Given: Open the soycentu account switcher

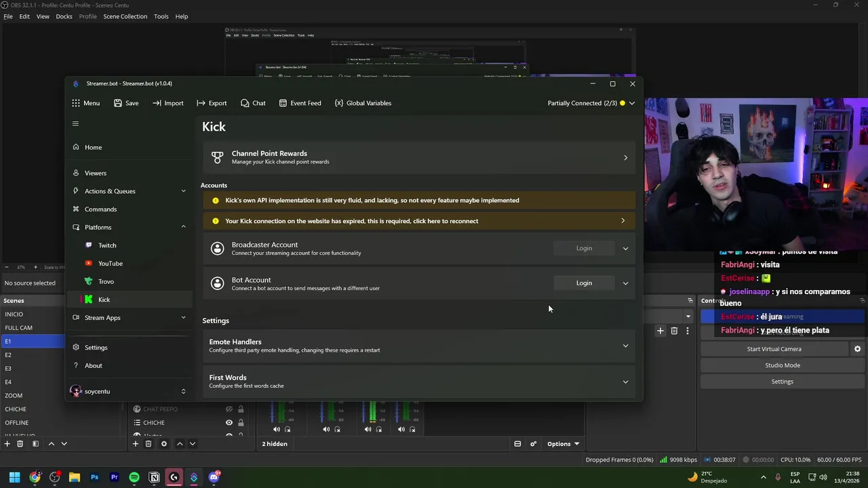Looking at the screenshot, I should pos(129,391).
